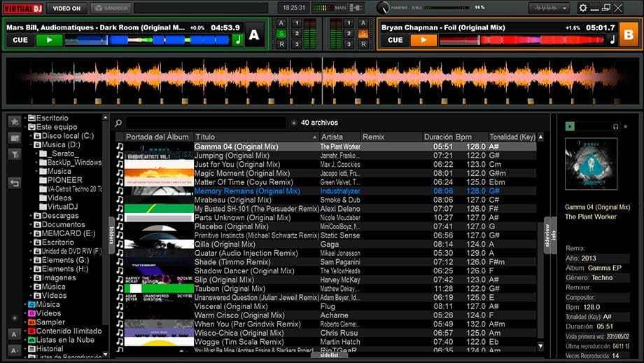Image resolution: width=644 pixels, height=363 pixels.
Task: Play prelisten preview in info panel
Action: (570, 126)
